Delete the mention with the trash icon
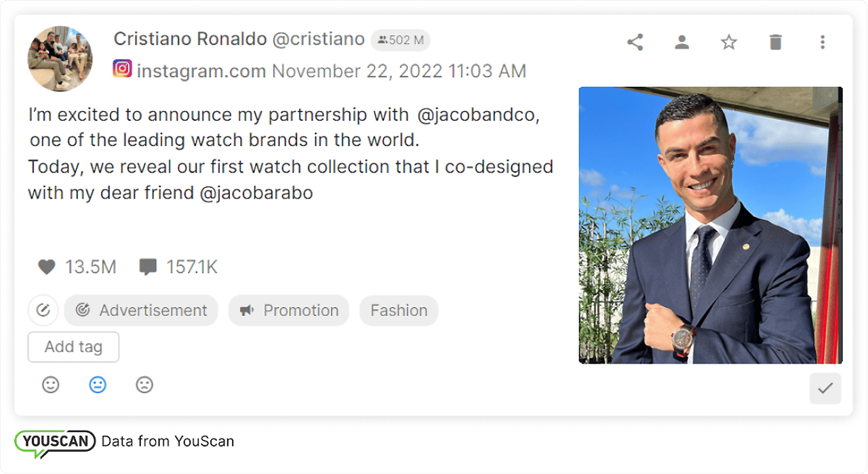This screenshot has height=474, width=868. click(x=775, y=41)
